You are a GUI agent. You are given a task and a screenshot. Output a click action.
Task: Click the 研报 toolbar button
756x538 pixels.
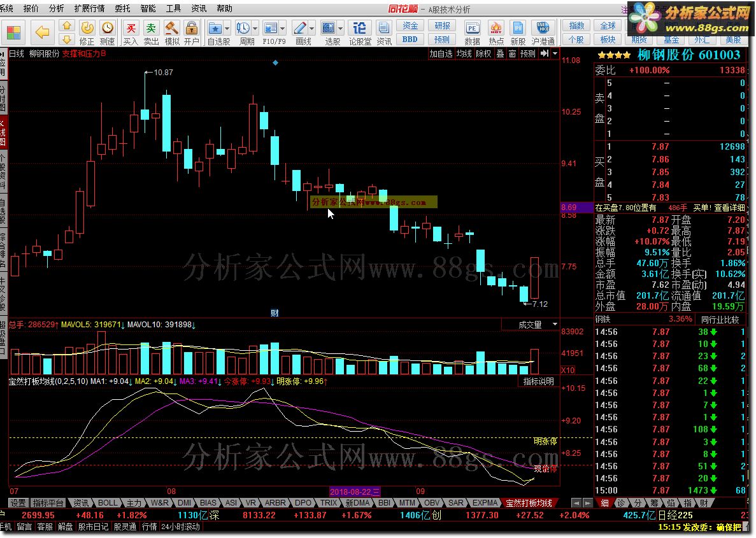442,25
